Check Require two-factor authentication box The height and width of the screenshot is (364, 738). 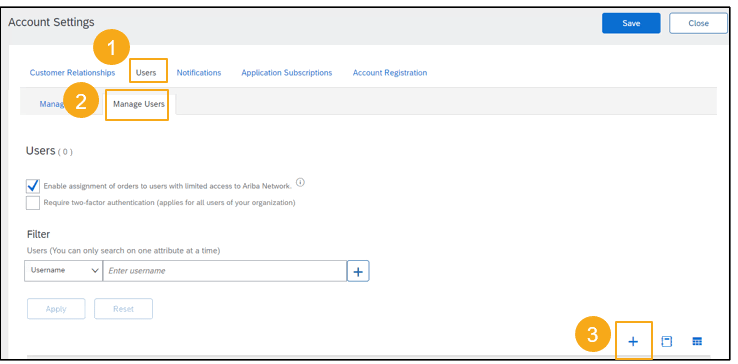point(33,203)
